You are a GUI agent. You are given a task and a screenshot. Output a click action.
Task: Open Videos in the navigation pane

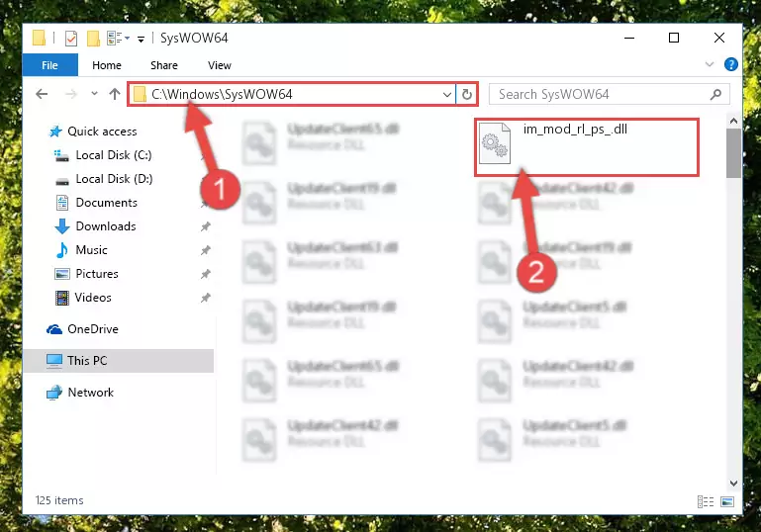click(93, 298)
